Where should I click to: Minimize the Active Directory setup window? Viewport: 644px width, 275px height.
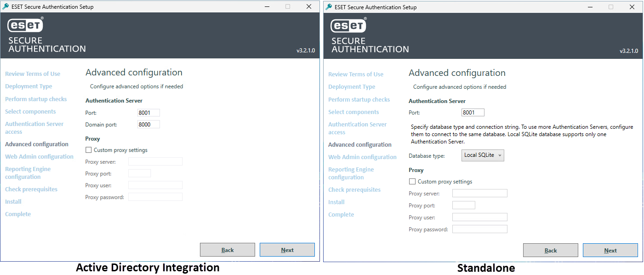(x=267, y=6)
